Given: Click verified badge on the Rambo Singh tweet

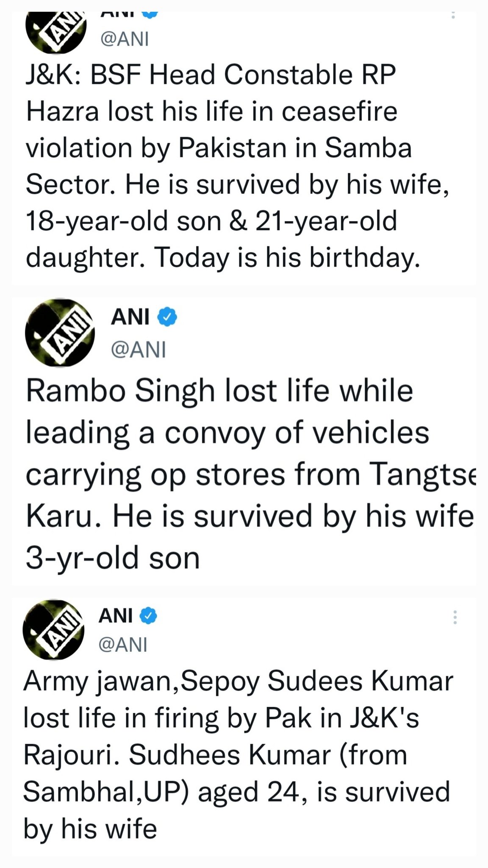Looking at the screenshot, I should click(x=167, y=317).
